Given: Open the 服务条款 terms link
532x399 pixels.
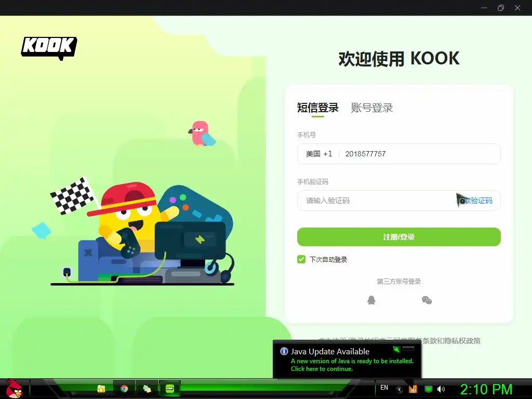Looking at the screenshot, I should [x=423, y=341].
